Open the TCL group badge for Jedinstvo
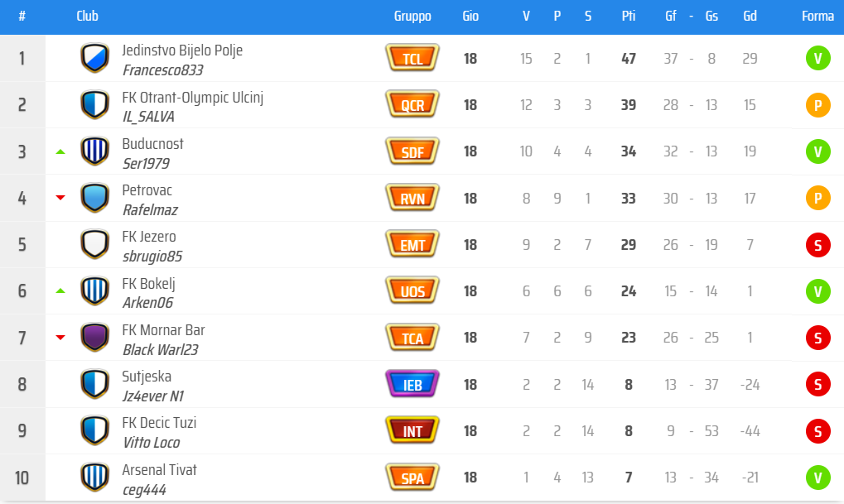 pyautogui.click(x=412, y=58)
